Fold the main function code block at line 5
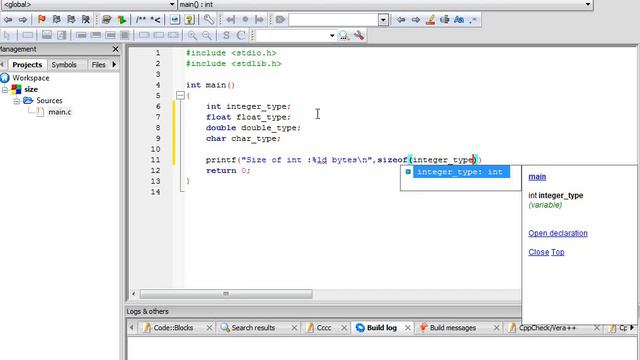This screenshot has width=640, height=360. (x=180, y=96)
